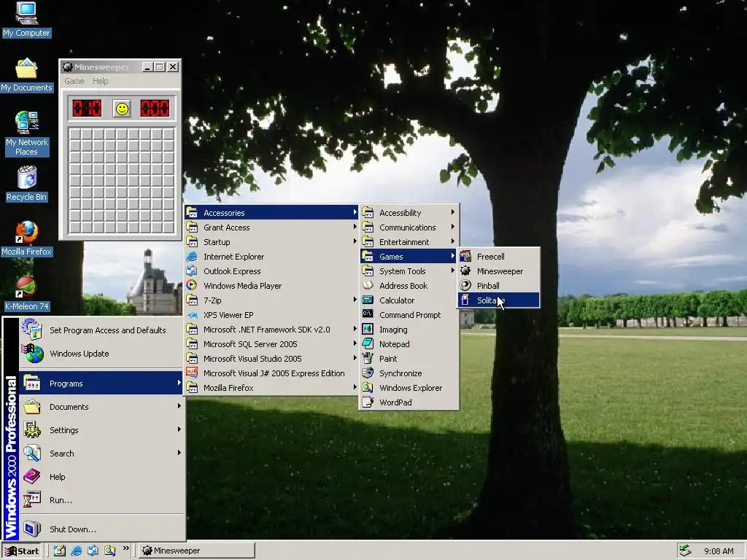Open XPS Viewer EP from Programs
This screenshot has height=560, width=747.
coord(271,315)
